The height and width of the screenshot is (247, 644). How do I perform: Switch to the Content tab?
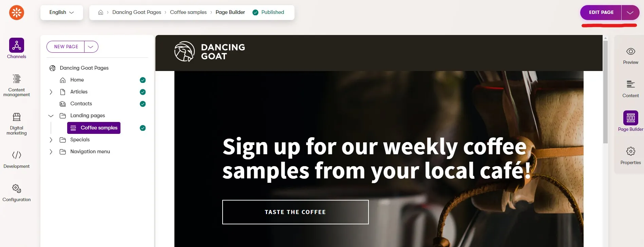[x=631, y=89]
